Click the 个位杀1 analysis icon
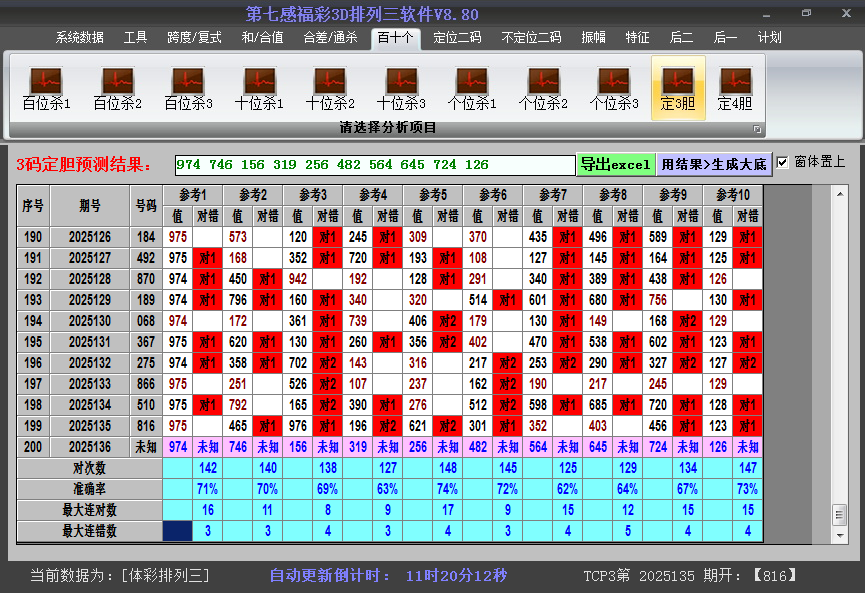Screen dimensions: 865x593 (x=472, y=88)
